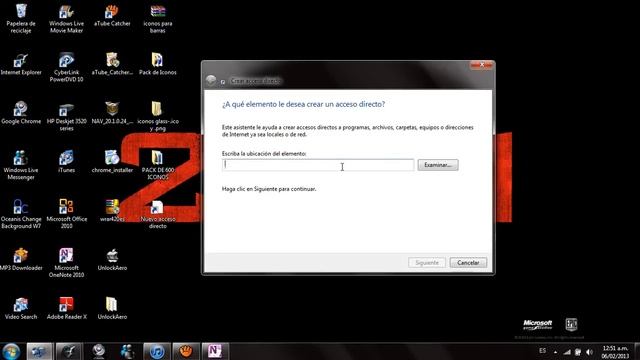Select the Video Search desktop icon

21,308
